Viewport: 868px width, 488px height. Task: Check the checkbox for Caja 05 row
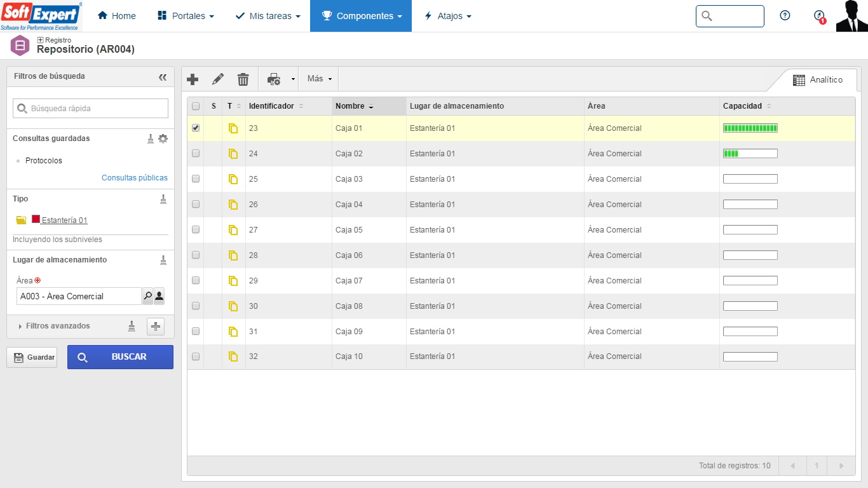[x=196, y=229]
